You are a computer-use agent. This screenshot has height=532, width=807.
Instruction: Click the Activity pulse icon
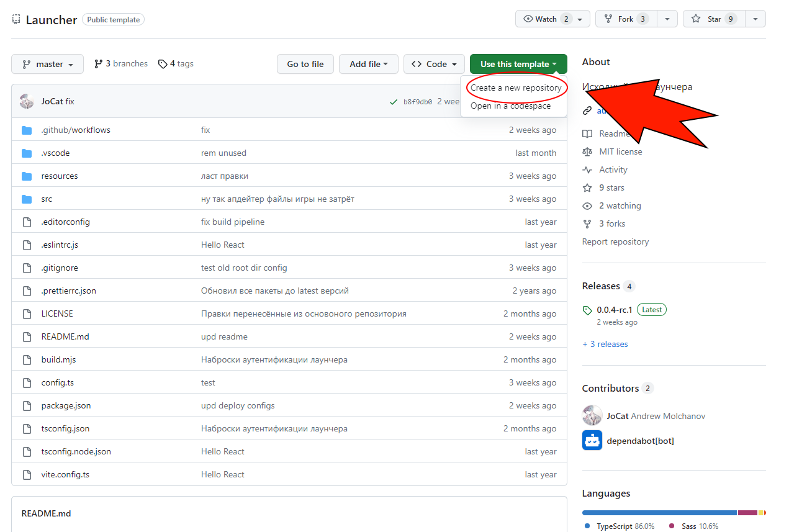pos(587,170)
